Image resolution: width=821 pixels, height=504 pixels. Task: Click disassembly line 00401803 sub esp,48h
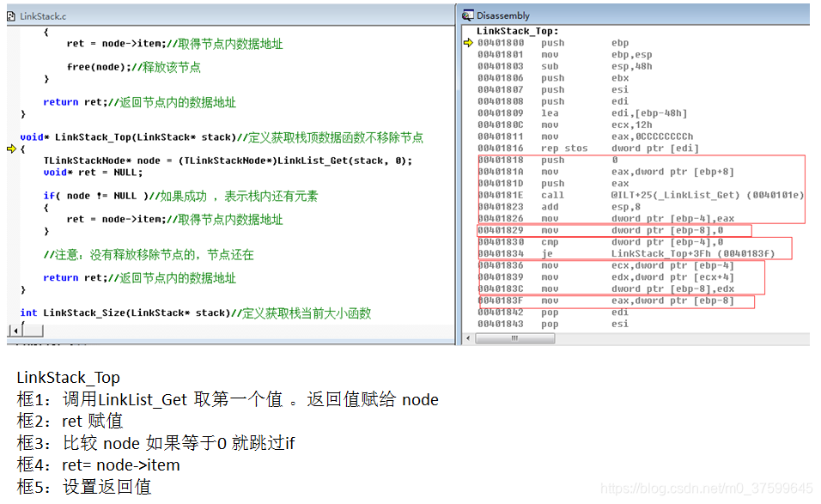pos(565,66)
